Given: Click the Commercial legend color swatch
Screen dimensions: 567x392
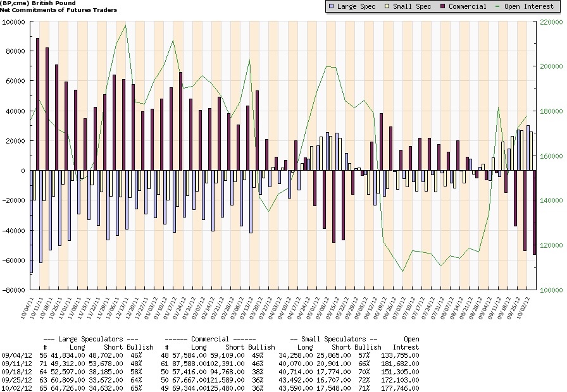Looking at the screenshot, I should (442, 6).
